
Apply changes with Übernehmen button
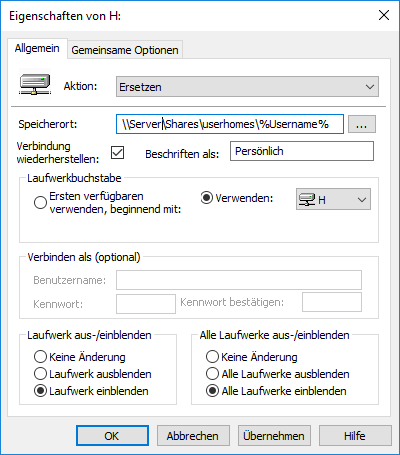[x=274, y=435]
